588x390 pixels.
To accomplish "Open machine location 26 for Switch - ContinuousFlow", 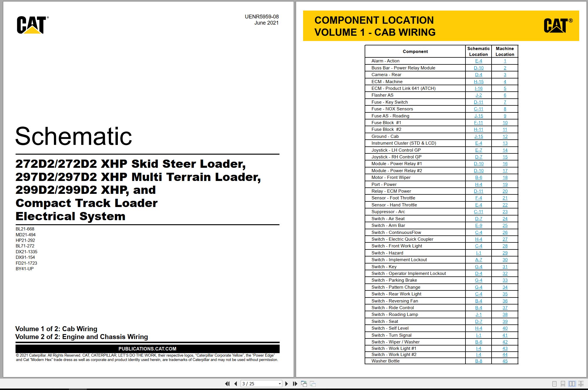I will click(x=505, y=232).
